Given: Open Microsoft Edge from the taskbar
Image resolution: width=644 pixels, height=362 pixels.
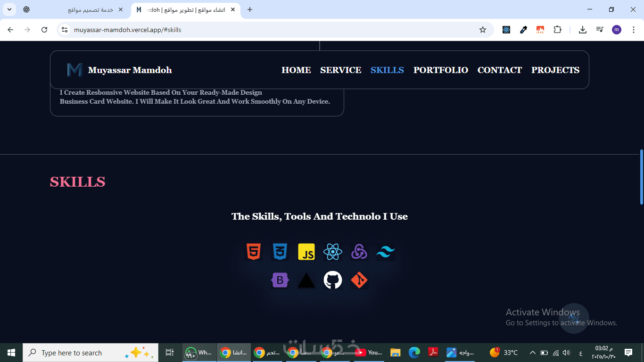Looking at the screenshot, I should [414, 353].
